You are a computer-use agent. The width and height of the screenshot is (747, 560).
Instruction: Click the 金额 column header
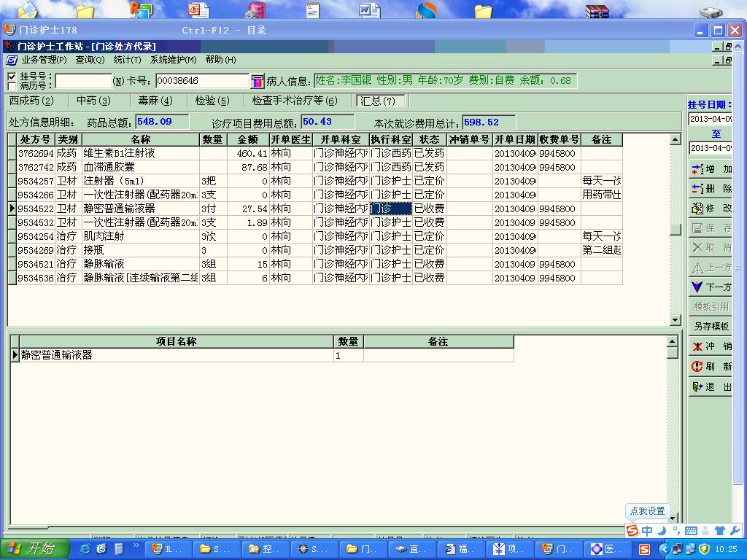248,139
